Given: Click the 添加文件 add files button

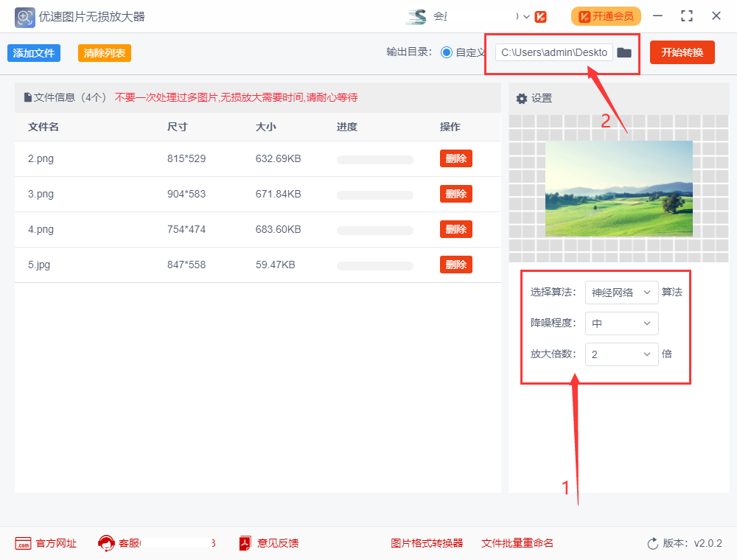Looking at the screenshot, I should click(33, 52).
